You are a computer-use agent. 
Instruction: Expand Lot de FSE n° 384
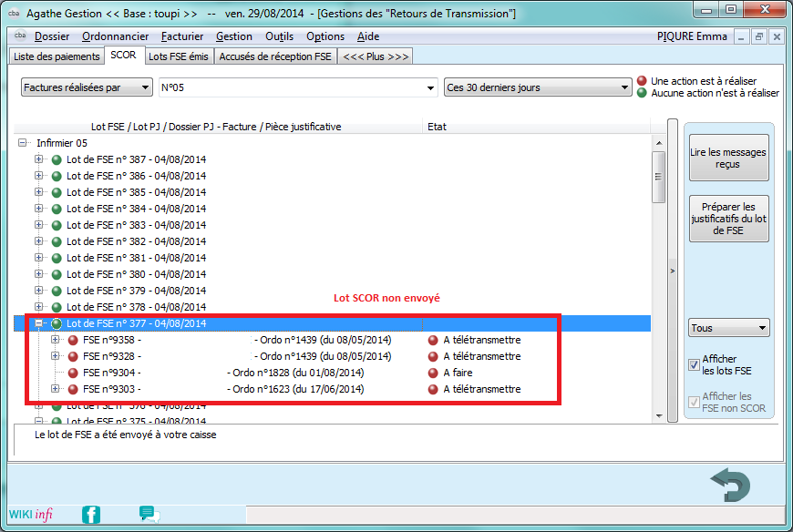[x=38, y=208]
